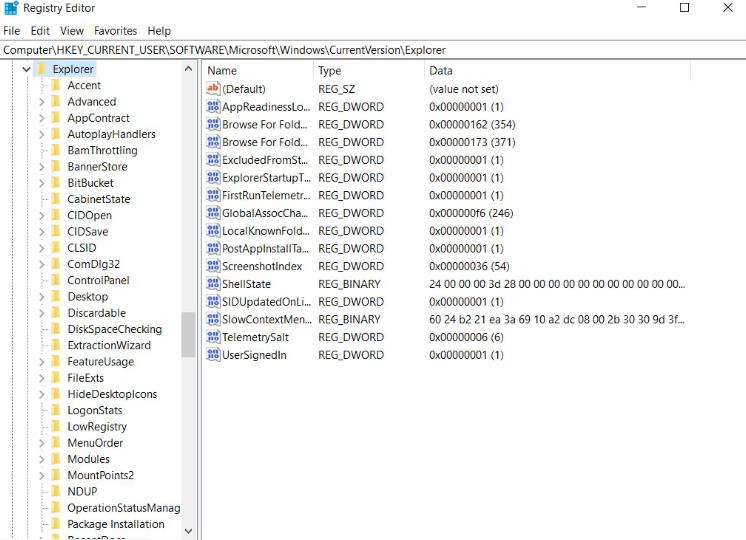The height and width of the screenshot is (540, 746).
Task: Open the File menu
Action: coord(11,31)
